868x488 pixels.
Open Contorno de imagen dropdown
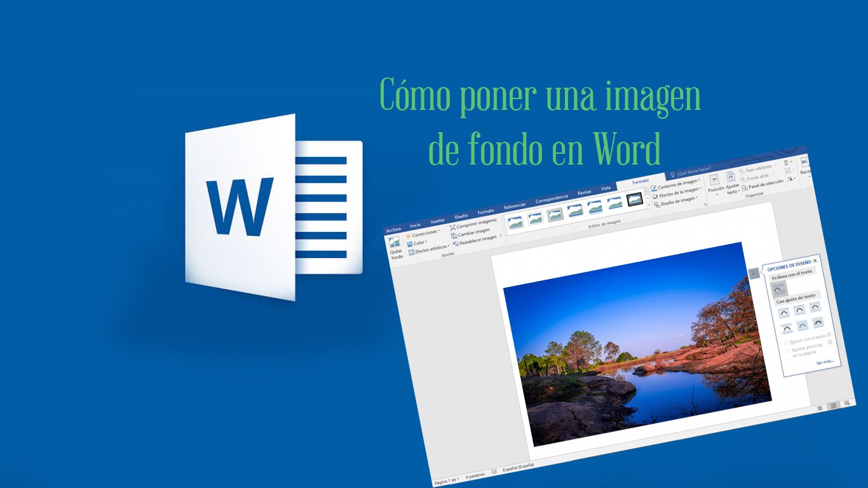coord(677,184)
